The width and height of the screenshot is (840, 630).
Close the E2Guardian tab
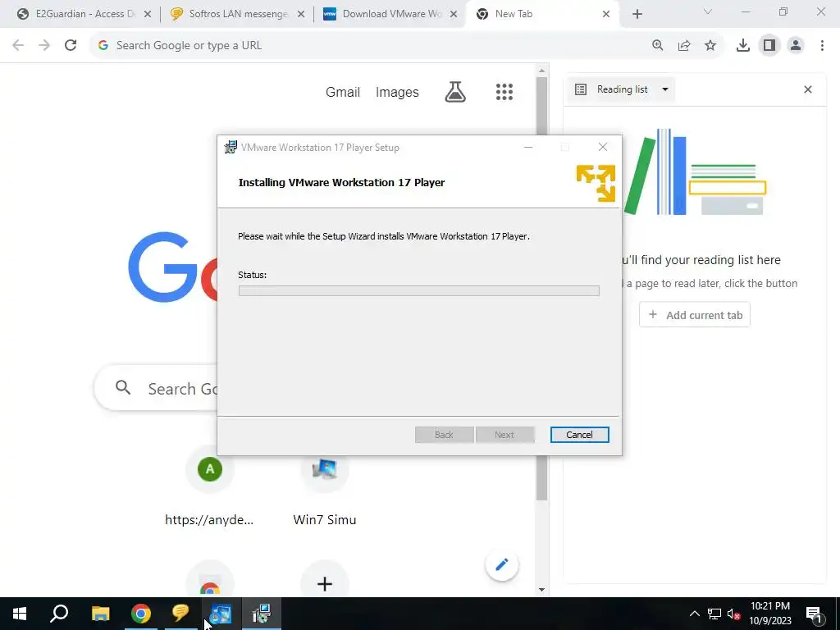[148, 14]
